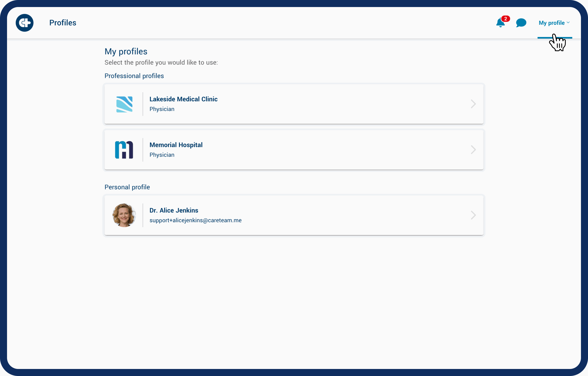Screen dimensions: 588x376
Task: Click the support+alicejenkins@careteam.me email text
Action: tap(195, 220)
